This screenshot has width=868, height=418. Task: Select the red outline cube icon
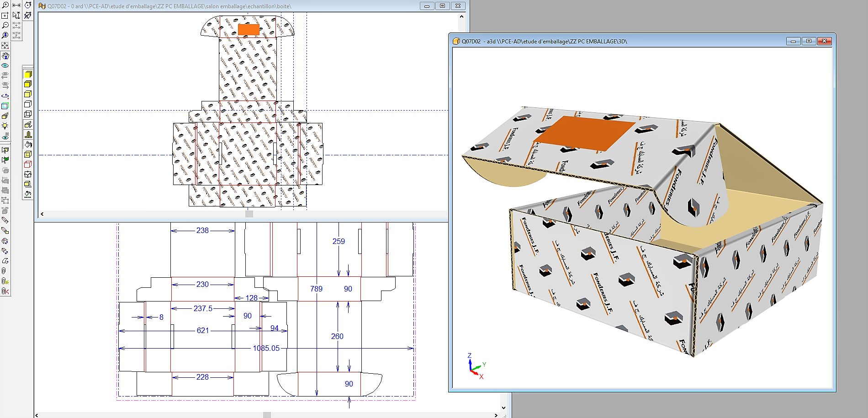point(28,164)
